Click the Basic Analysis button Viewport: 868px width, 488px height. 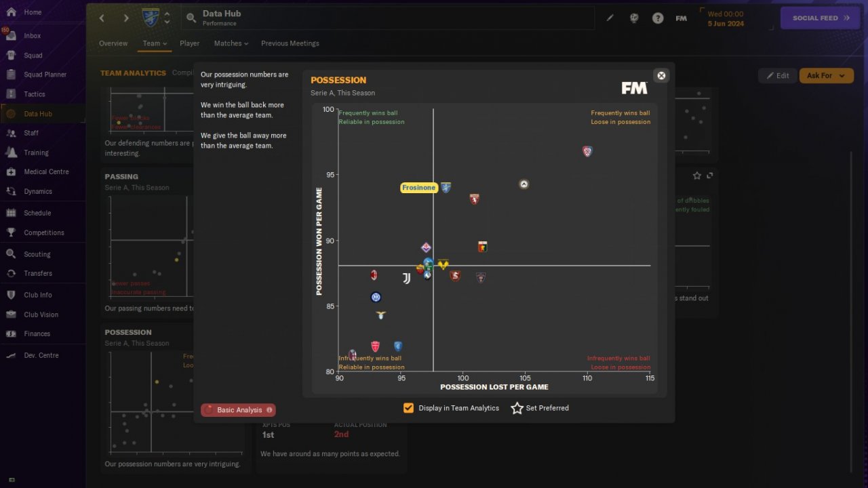point(238,410)
